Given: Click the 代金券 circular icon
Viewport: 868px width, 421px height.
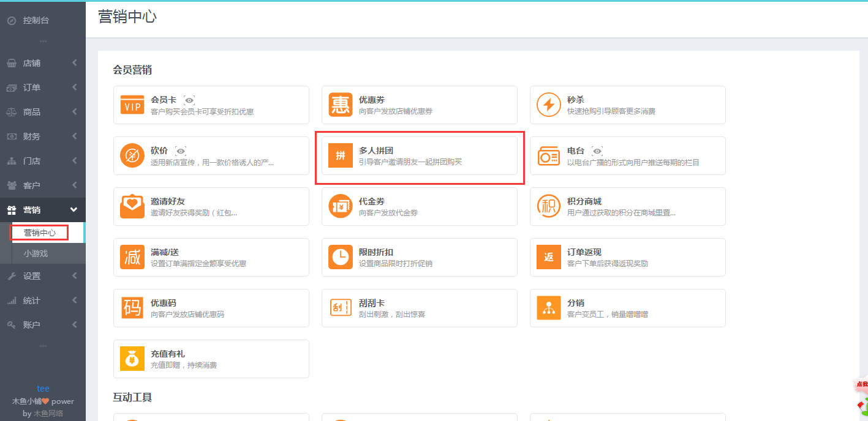Looking at the screenshot, I should click(340, 206).
